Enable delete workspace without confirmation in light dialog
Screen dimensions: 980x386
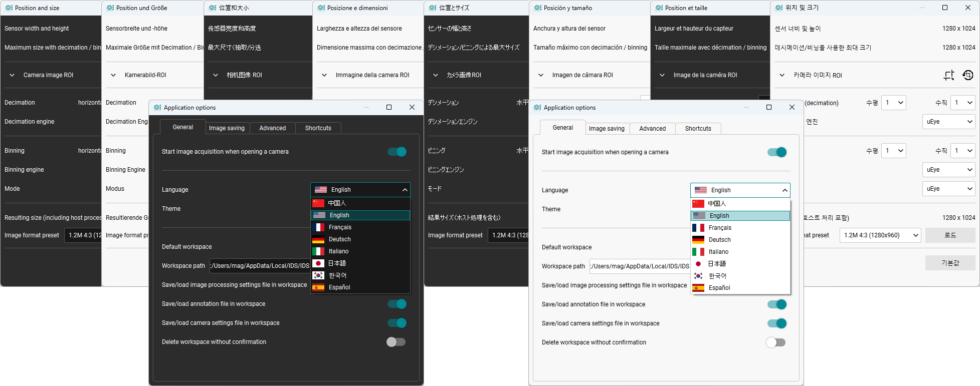(x=776, y=342)
